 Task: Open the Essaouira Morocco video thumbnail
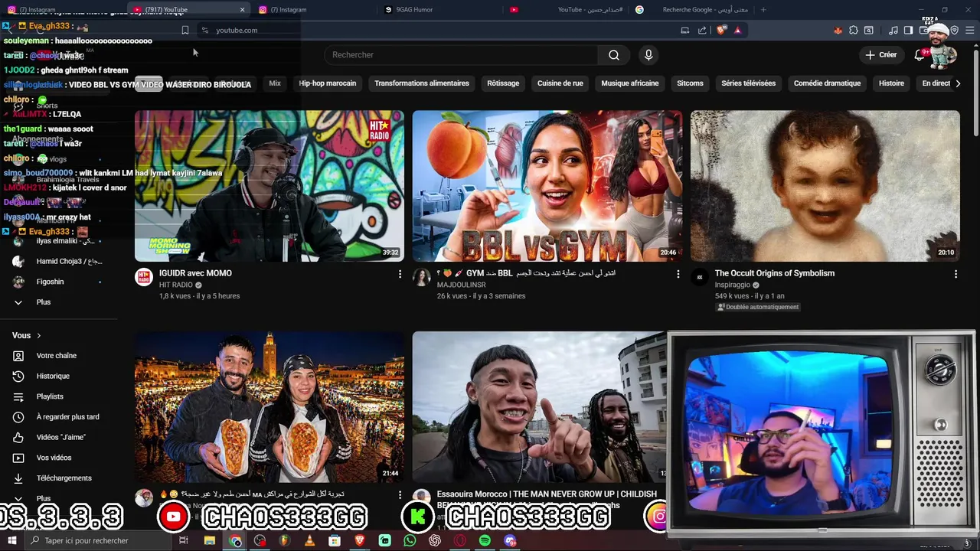pyautogui.click(x=539, y=406)
